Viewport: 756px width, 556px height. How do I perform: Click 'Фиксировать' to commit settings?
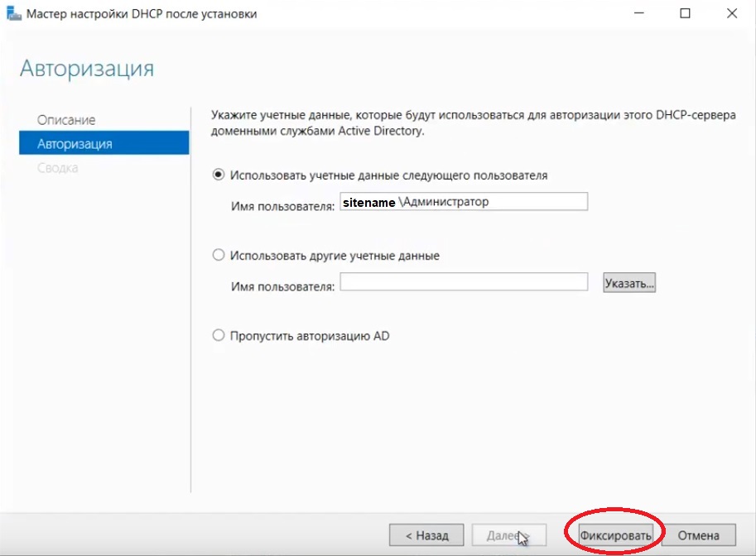coord(616,535)
